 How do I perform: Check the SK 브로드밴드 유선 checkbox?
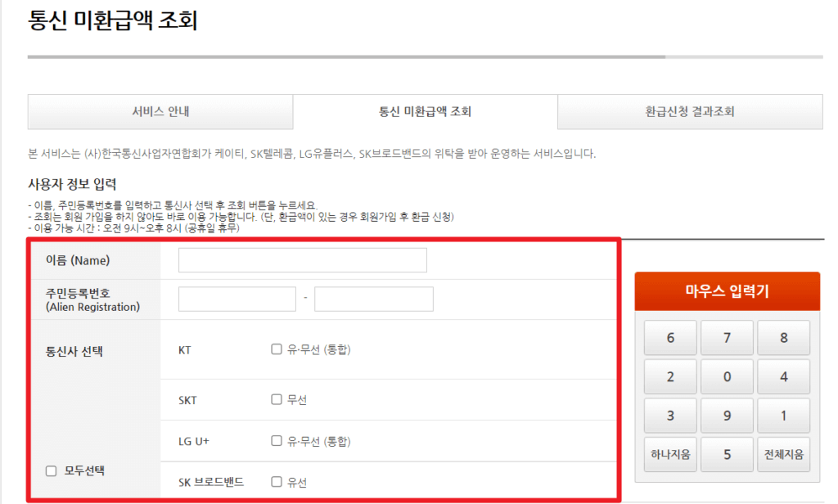pyautogui.click(x=277, y=481)
